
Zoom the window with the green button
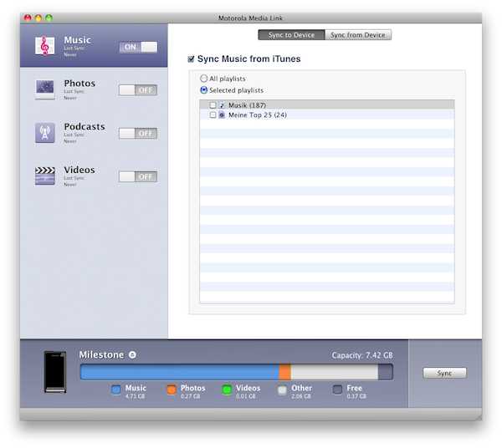pos(49,18)
